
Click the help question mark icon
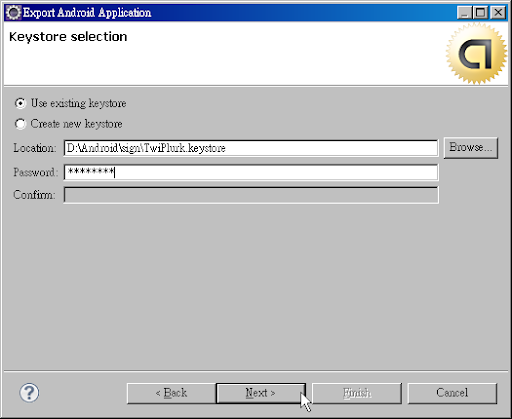point(29,393)
